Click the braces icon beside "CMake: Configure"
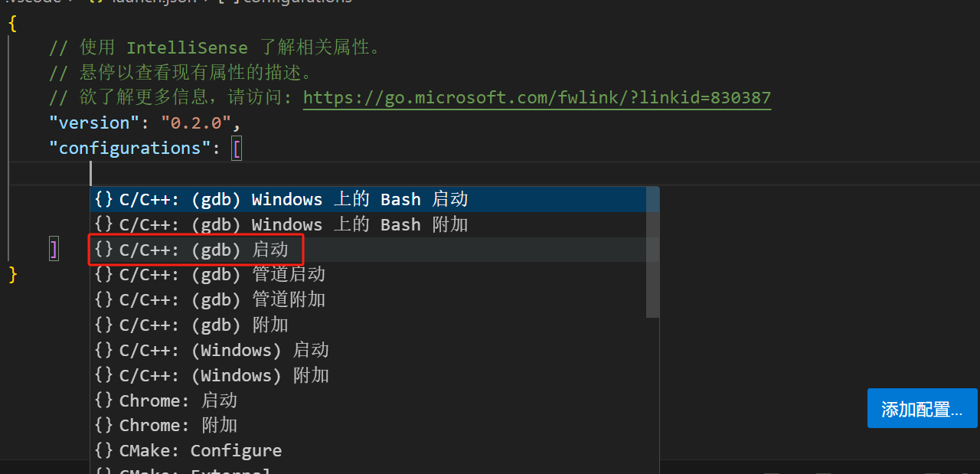The height and width of the screenshot is (474, 980). tap(104, 451)
